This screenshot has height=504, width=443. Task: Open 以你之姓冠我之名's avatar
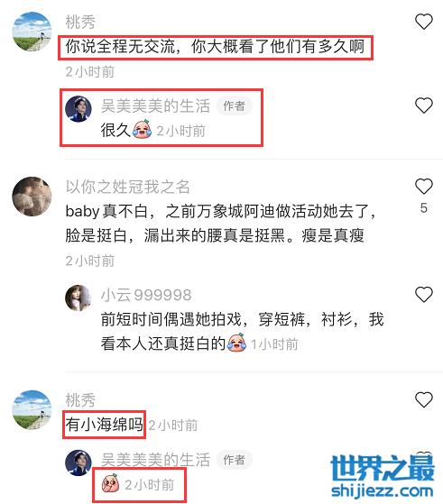pyautogui.click(x=32, y=196)
